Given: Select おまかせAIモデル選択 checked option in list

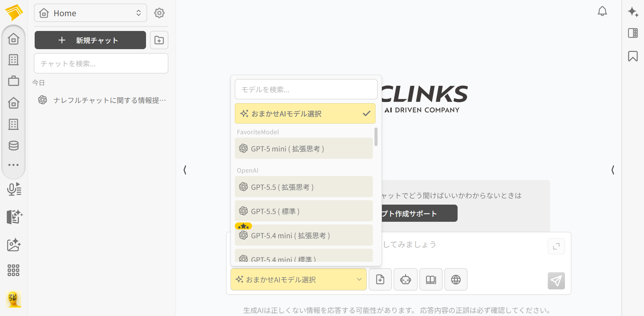Looking at the screenshot, I should point(305,113).
